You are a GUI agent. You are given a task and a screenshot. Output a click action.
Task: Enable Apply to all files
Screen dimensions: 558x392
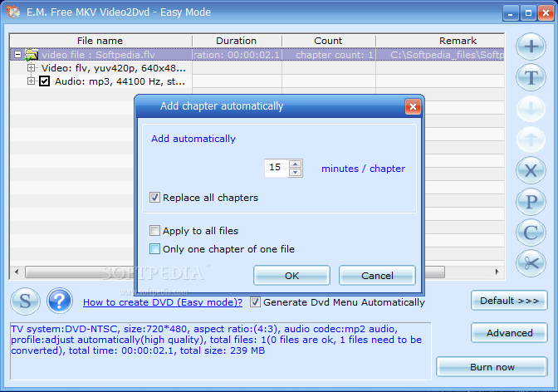coord(154,231)
